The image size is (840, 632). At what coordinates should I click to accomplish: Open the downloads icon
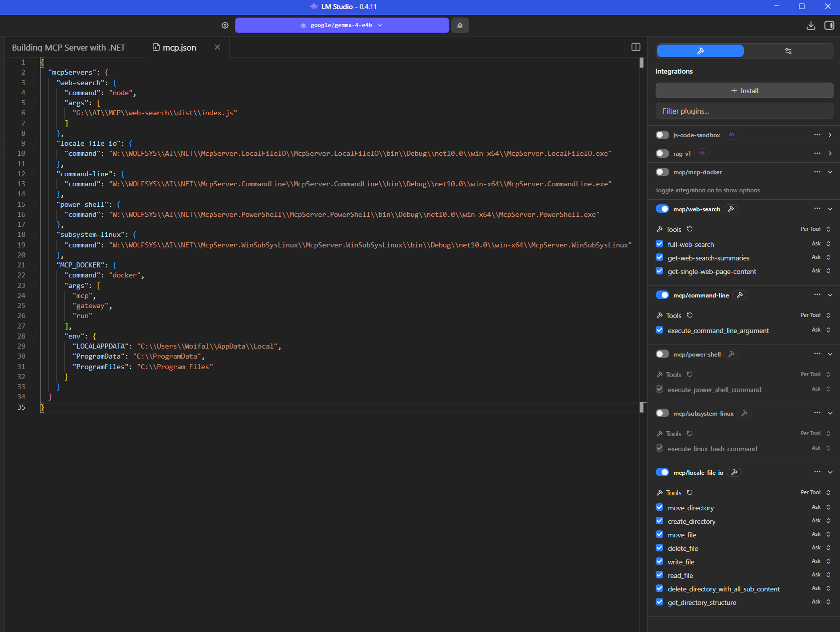pyautogui.click(x=811, y=26)
